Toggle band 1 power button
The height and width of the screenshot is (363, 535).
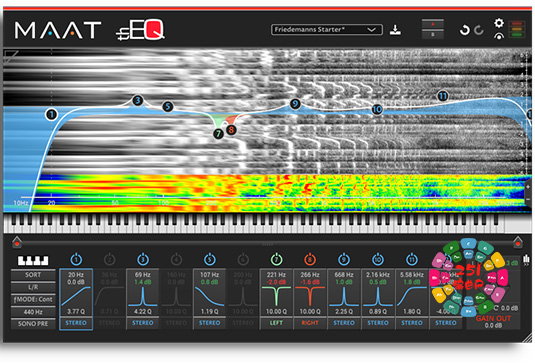[x=76, y=260]
